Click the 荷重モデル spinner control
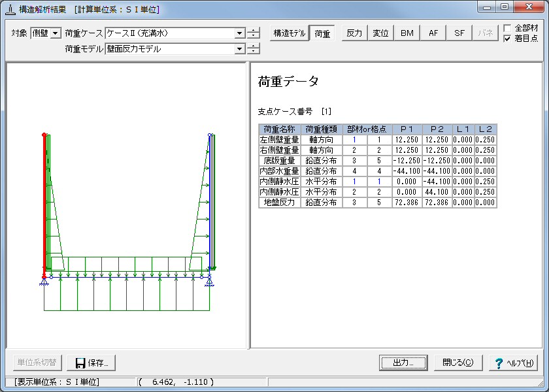 click(253, 49)
